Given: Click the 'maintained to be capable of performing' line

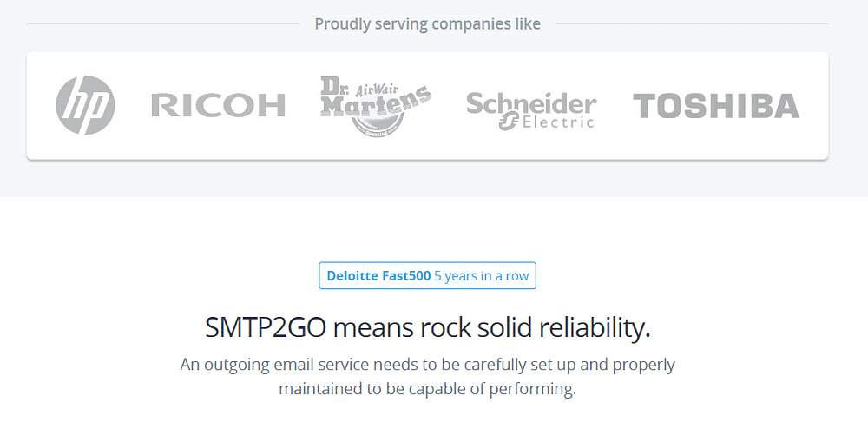Looking at the screenshot, I should point(427,388).
